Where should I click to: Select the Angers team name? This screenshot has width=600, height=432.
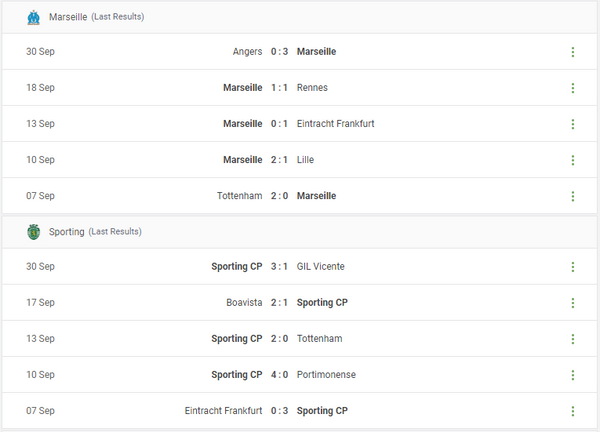246,52
